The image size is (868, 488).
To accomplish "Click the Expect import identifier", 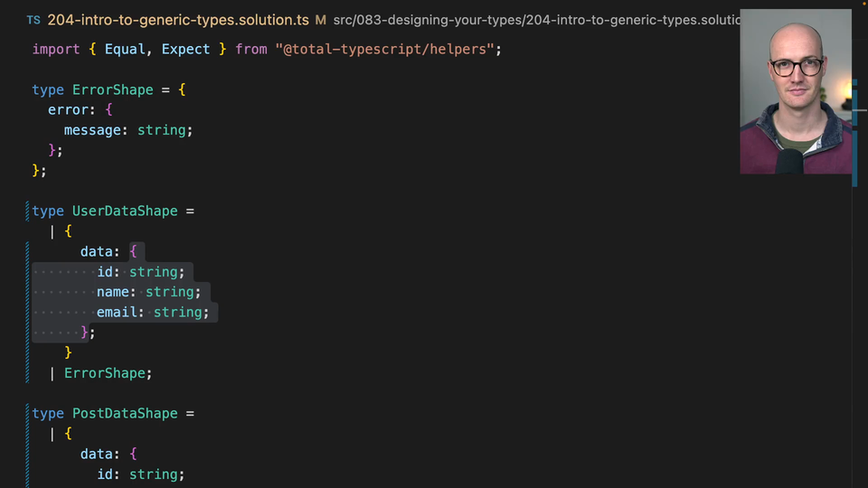I will (185, 49).
